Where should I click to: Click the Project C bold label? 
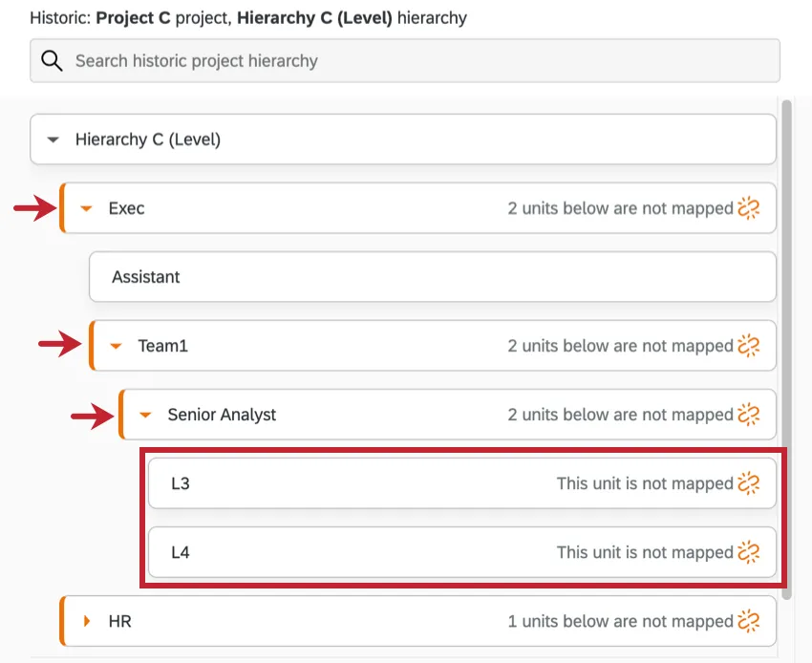(130, 17)
